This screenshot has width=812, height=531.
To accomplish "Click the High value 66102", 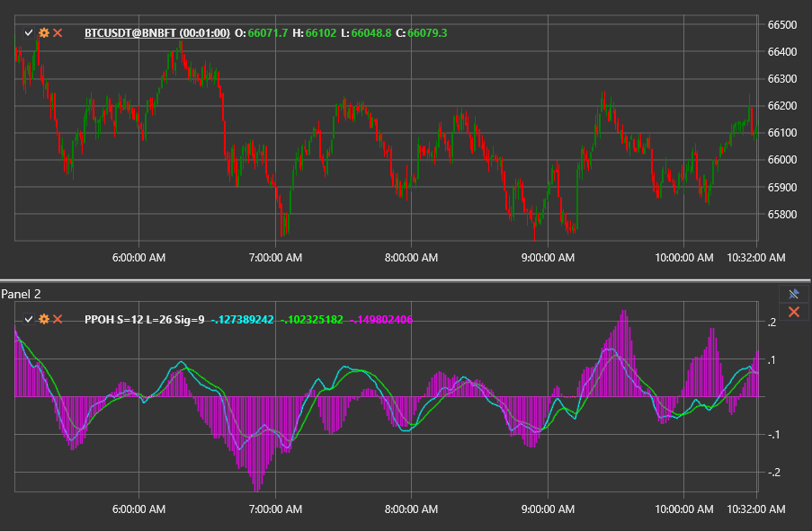I will (x=320, y=32).
